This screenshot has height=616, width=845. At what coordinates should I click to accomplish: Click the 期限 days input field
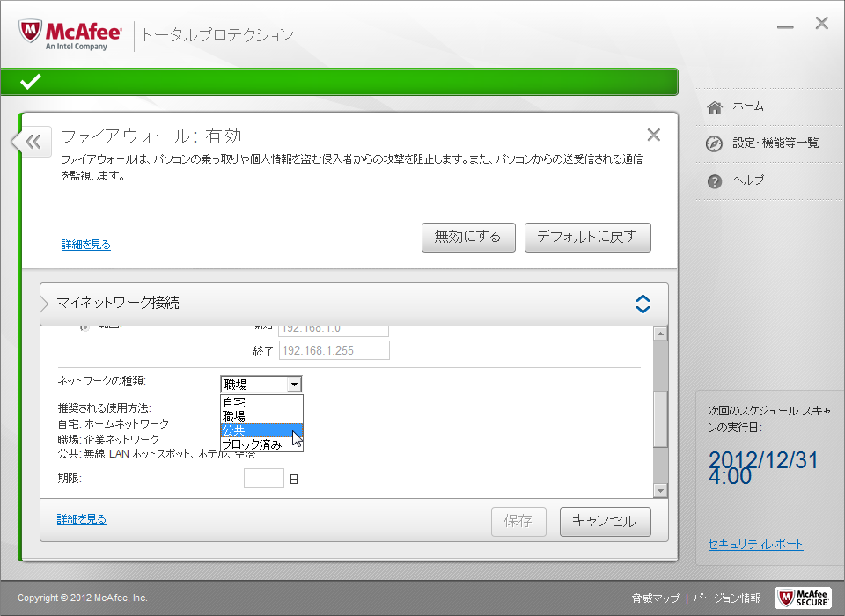(x=264, y=478)
